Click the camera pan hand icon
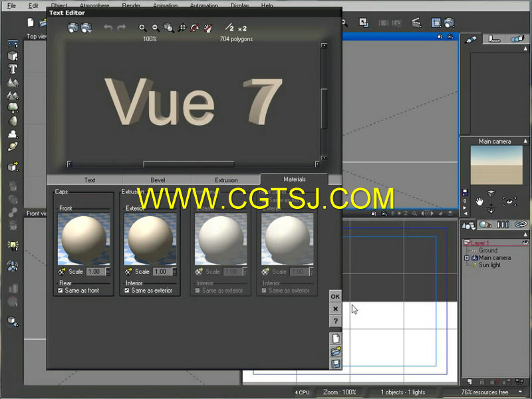This screenshot has height=399, width=532. click(479, 202)
